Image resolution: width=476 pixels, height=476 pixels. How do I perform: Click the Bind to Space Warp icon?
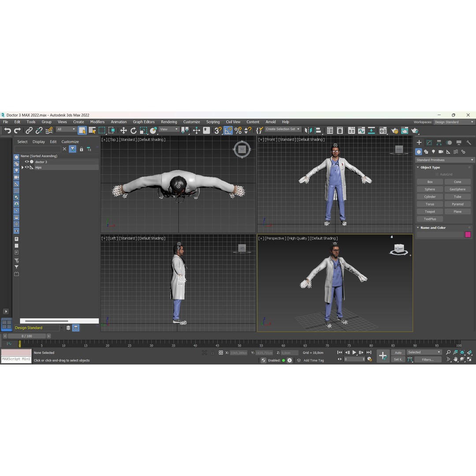49,130
